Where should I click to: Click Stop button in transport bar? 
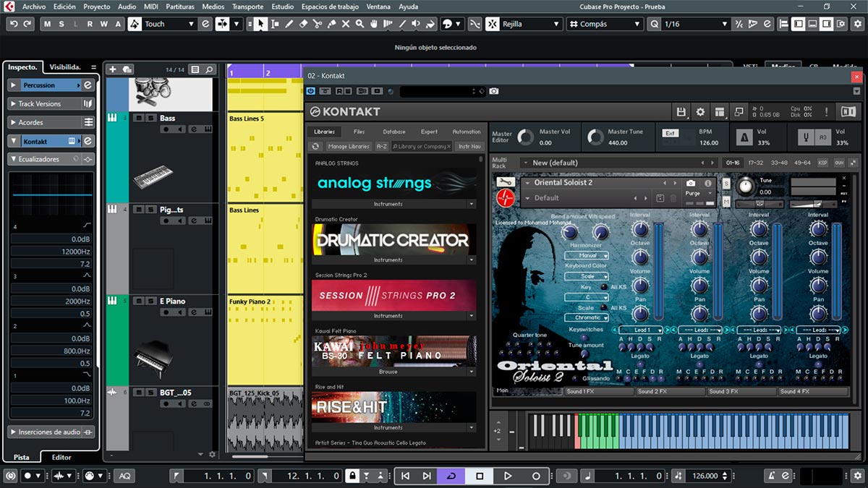[479, 476]
